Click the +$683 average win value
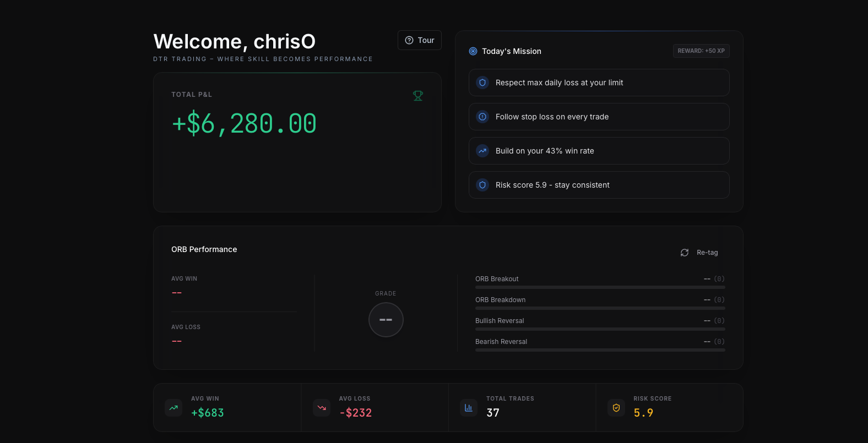This screenshot has height=443, width=868. tap(208, 413)
